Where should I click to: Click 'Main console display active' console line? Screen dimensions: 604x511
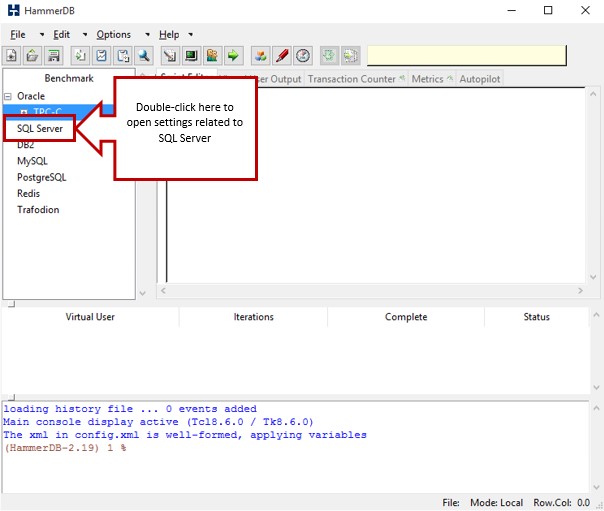pyautogui.click(x=158, y=422)
